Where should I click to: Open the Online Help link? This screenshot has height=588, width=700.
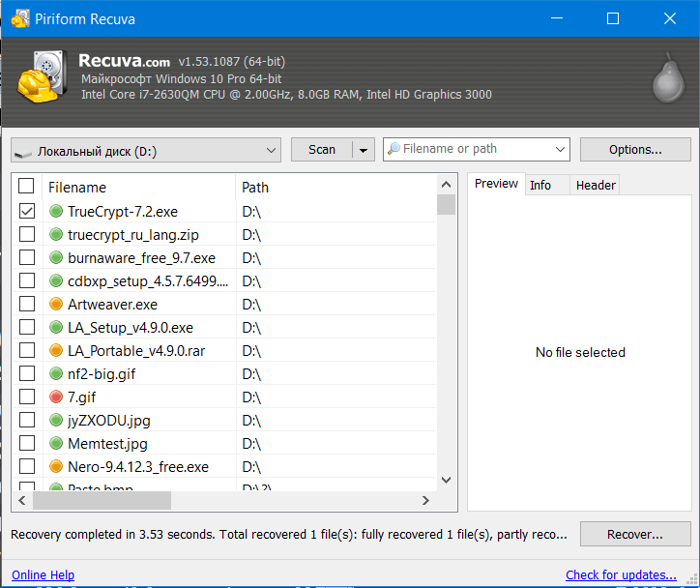pyautogui.click(x=43, y=574)
